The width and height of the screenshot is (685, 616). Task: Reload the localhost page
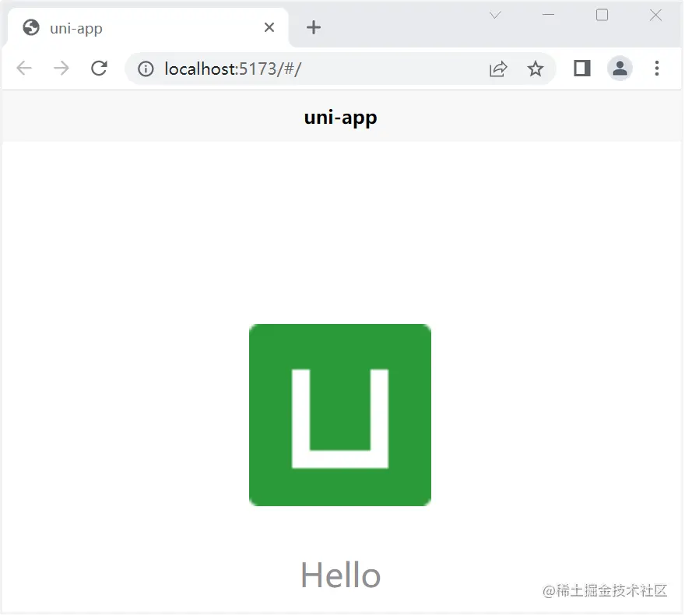(x=99, y=69)
